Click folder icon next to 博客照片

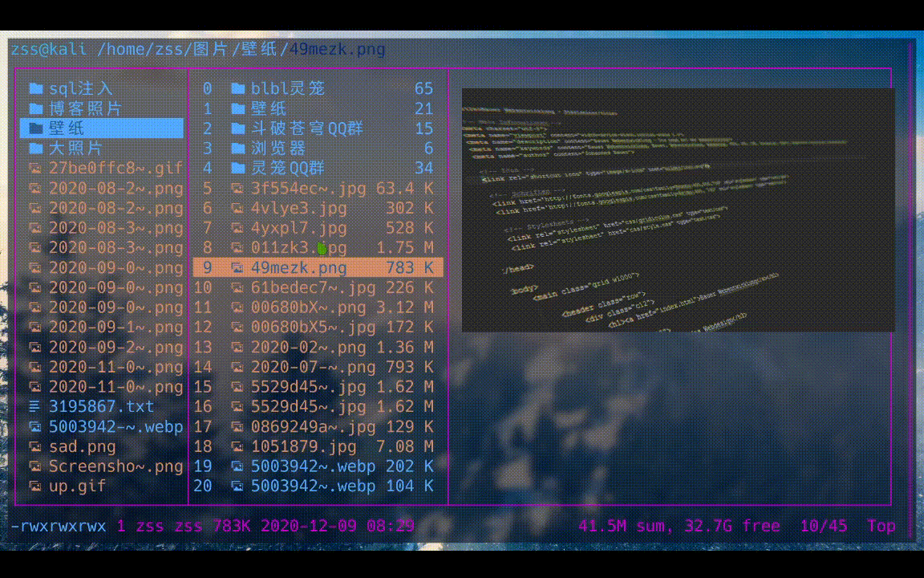[x=35, y=108]
